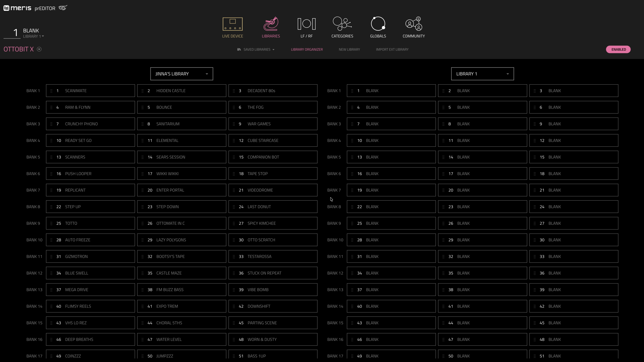Viewport: 644px width, 362px height.
Task: Click the Meris prEDITOR owl logo
Action: [63, 8]
